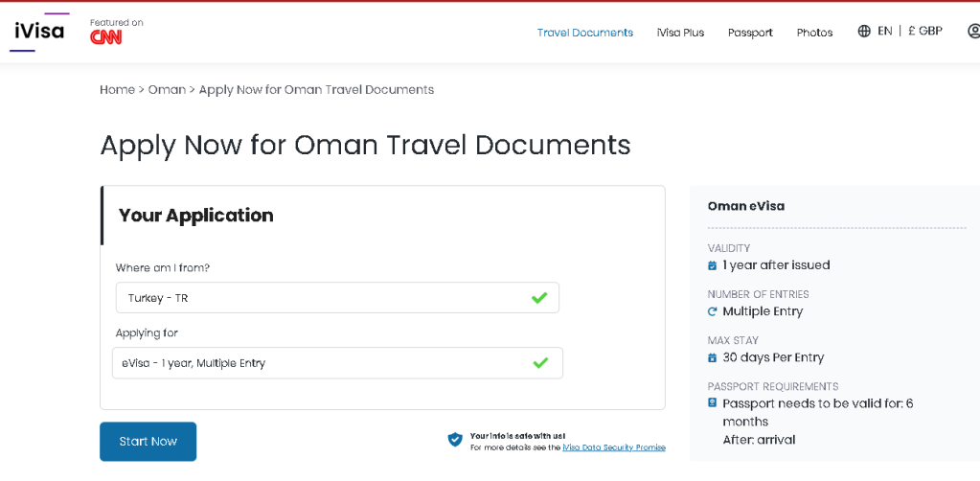Viewport: 980px width, 481px height.
Task: Change the £ GBP currency setting
Action: 925,31
